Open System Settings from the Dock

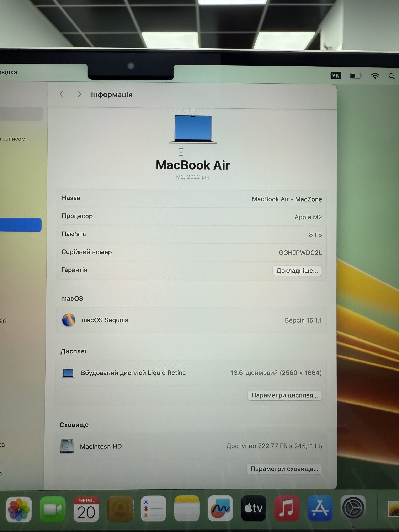pyautogui.click(x=353, y=508)
